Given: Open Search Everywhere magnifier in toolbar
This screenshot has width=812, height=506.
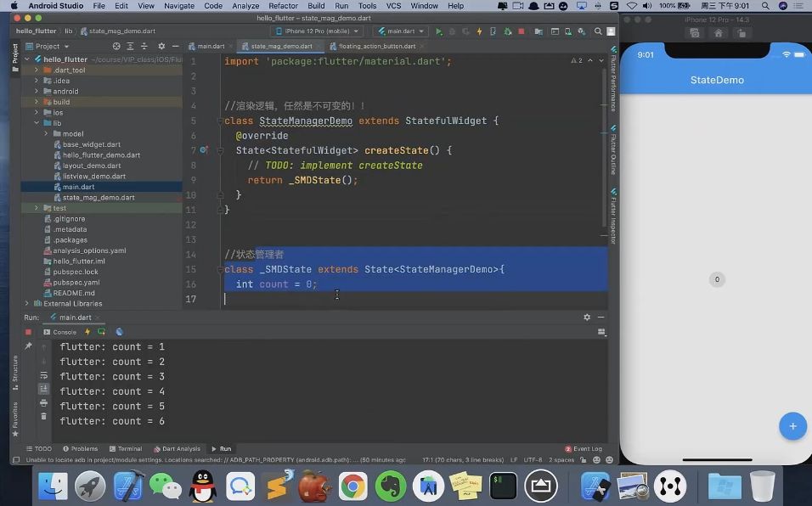Looking at the screenshot, I should coord(598,31).
